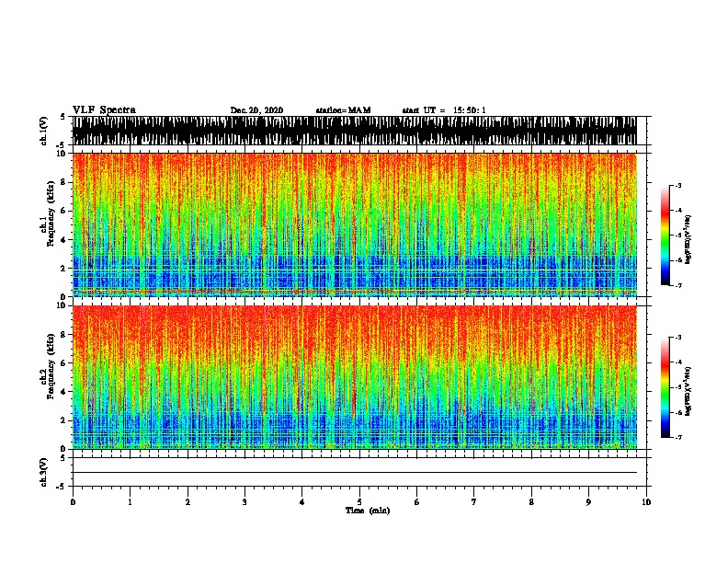
Task: Click inside the ch.1 spectrogram panel
Action: point(355,224)
